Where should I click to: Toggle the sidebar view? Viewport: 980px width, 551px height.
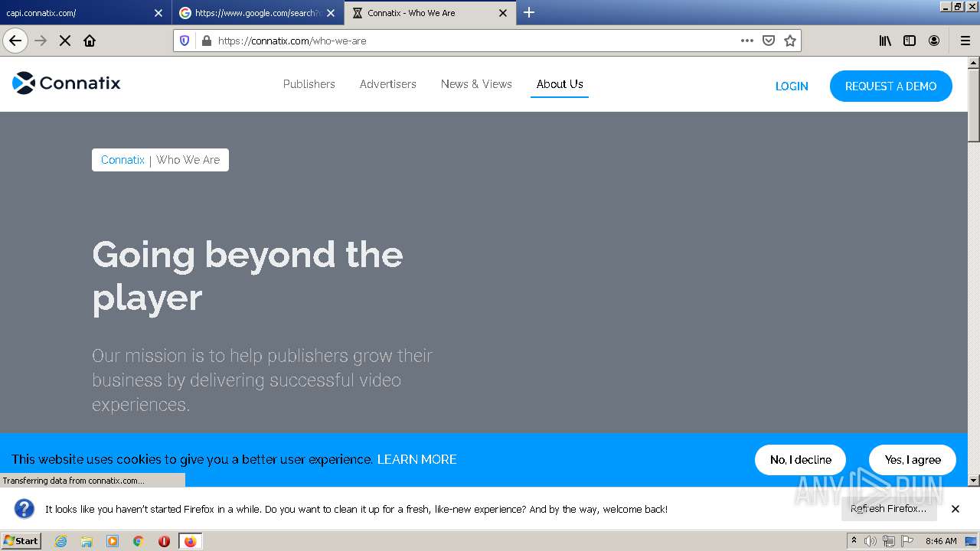(910, 41)
